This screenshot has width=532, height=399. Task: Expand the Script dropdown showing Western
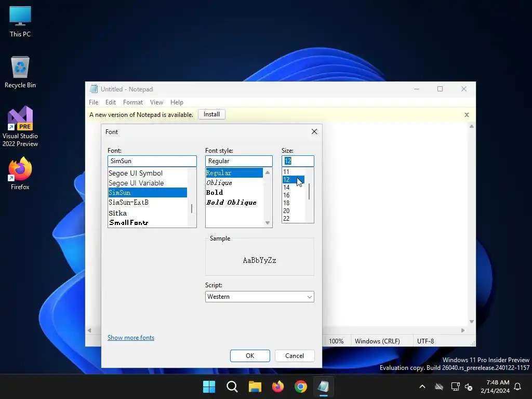tap(260, 297)
